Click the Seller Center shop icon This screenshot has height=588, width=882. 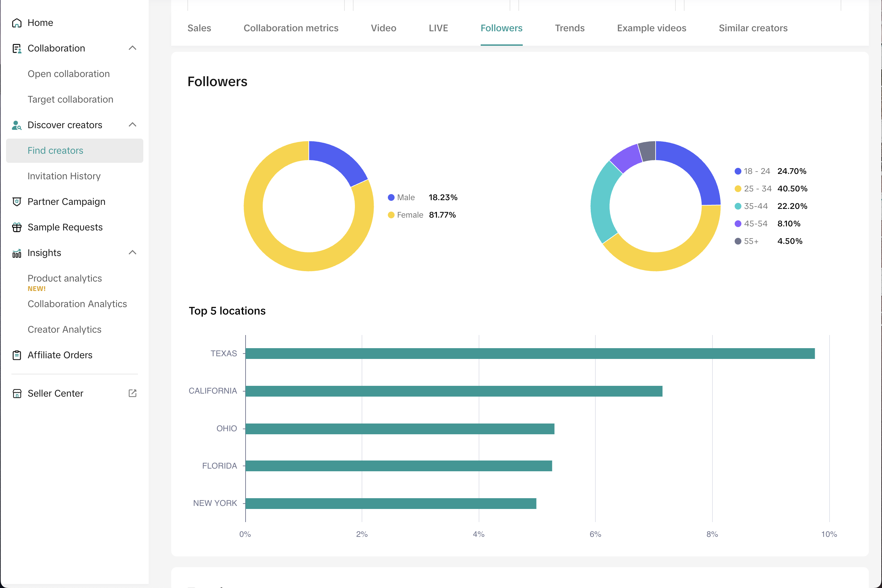click(x=16, y=393)
